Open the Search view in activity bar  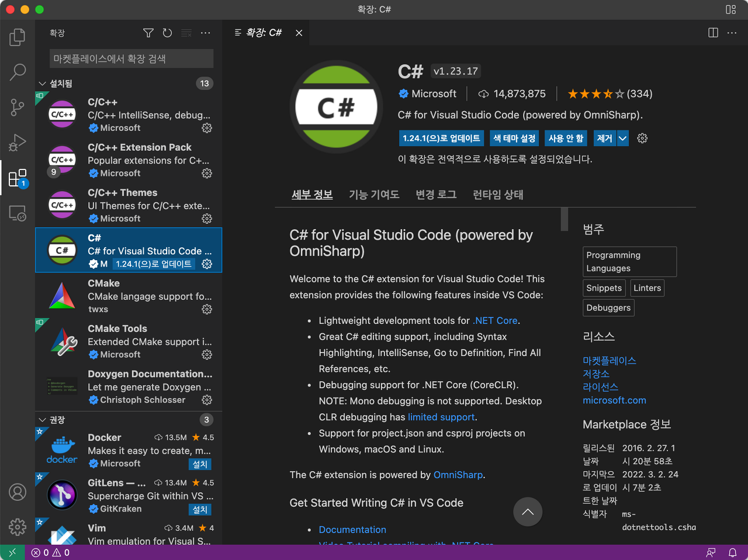[18, 72]
